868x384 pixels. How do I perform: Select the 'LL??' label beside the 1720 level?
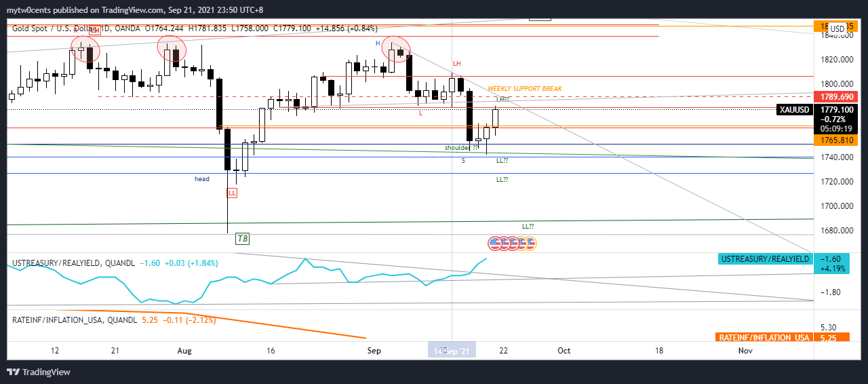click(502, 180)
